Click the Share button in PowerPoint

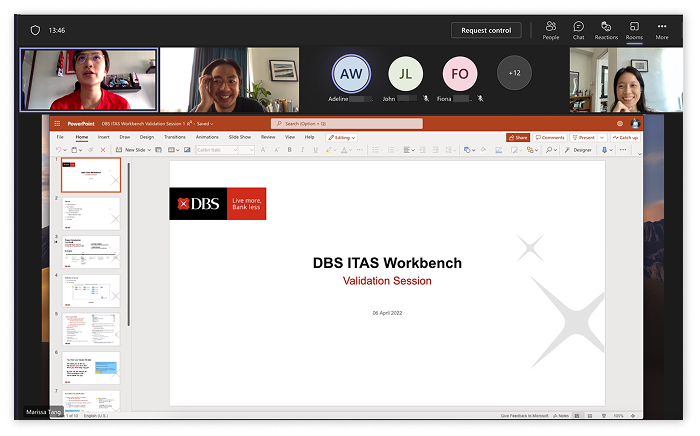[518, 137]
